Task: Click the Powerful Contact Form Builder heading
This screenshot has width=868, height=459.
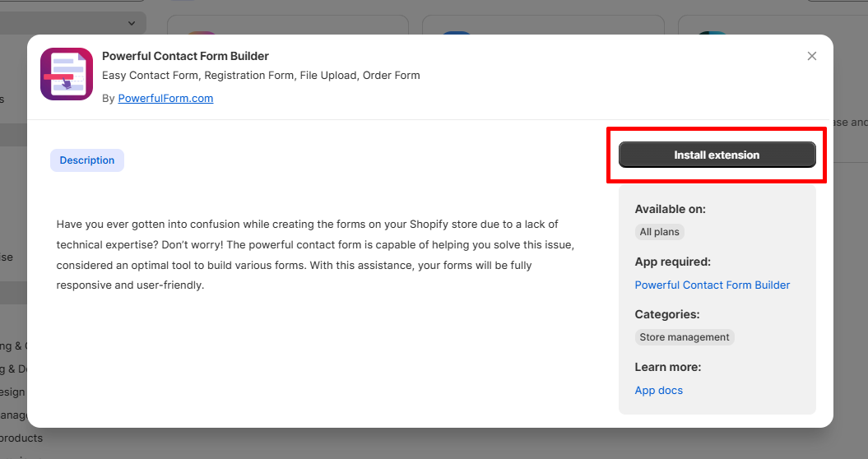Action: coord(185,56)
